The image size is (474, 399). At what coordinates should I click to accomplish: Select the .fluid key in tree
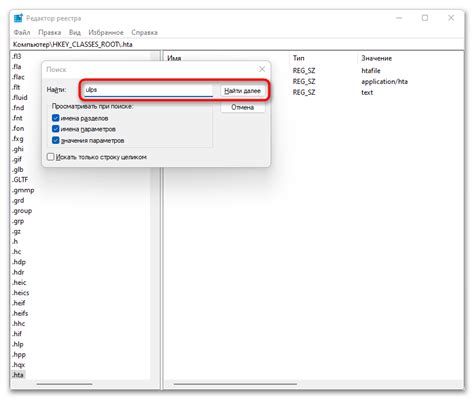pyautogui.click(x=20, y=97)
